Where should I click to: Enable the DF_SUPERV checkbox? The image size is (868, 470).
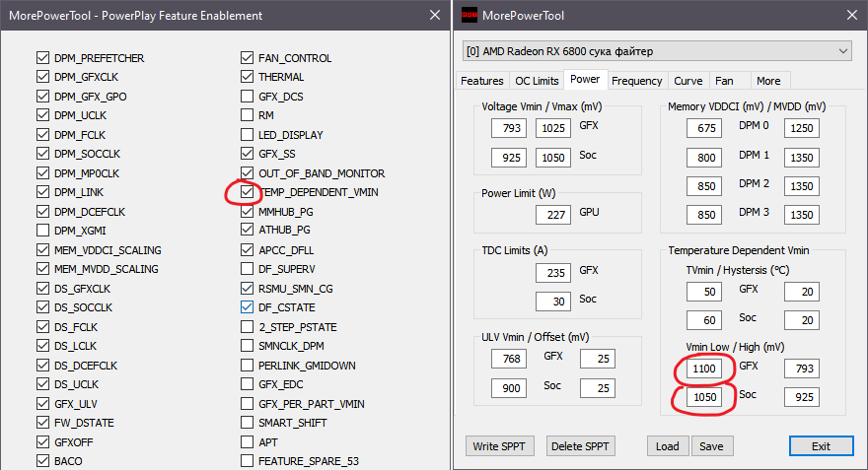tap(247, 269)
